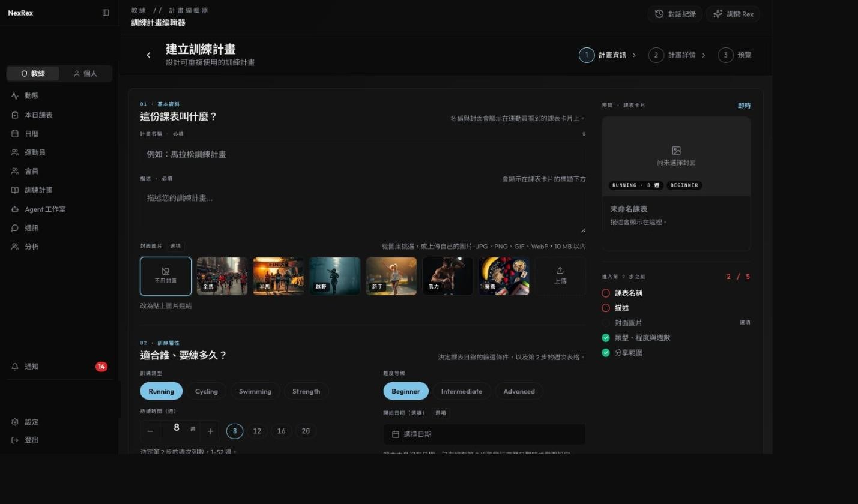Select Beginner difficulty level
Image resolution: width=858 pixels, height=504 pixels.
pos(406,391)
